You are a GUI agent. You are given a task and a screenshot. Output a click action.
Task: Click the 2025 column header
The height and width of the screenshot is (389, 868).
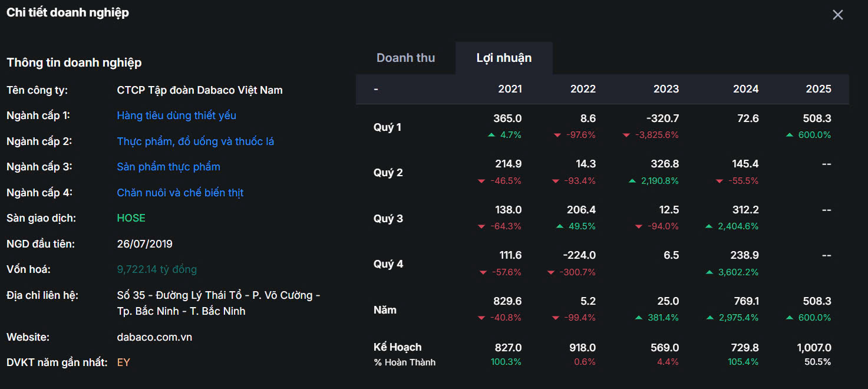point(818,89)
